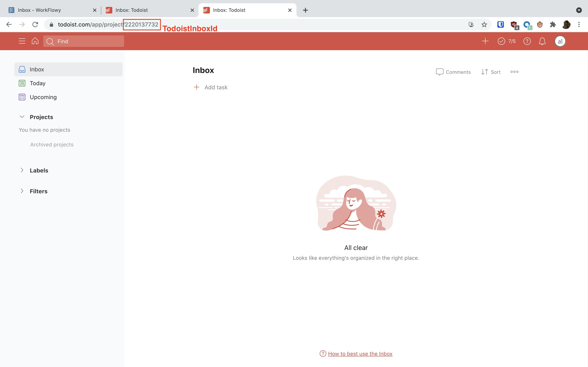
Task: Open the Inbox more actions ellipsis
Action: tap(514, 72)
